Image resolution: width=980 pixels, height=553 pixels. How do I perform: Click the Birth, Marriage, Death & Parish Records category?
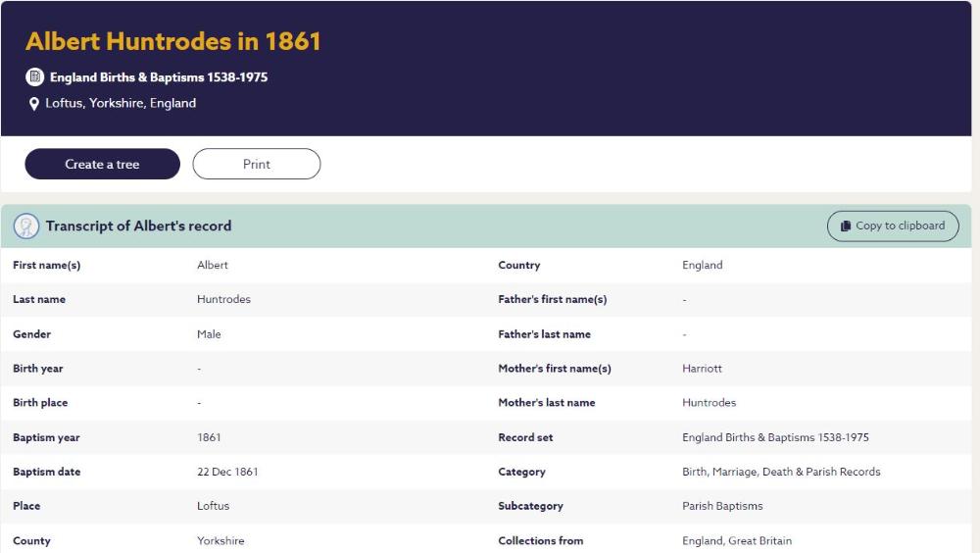[x=781, y=473]
